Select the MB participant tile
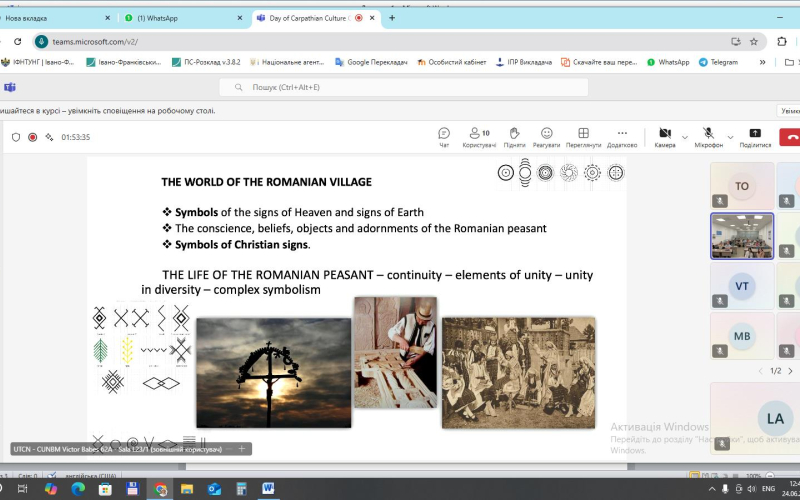The width and height of the screenshot is (800, 500). tap(742, 336)
